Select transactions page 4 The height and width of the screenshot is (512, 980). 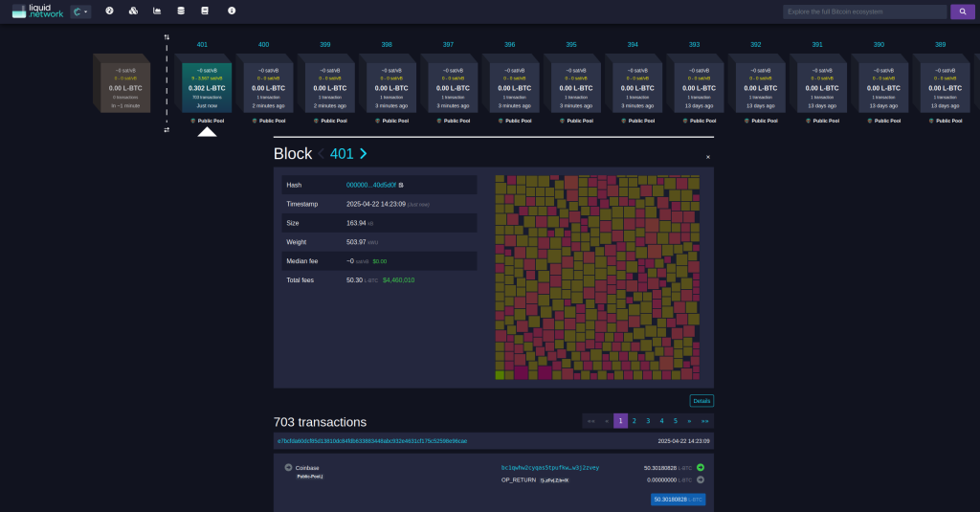pos(662,421)
